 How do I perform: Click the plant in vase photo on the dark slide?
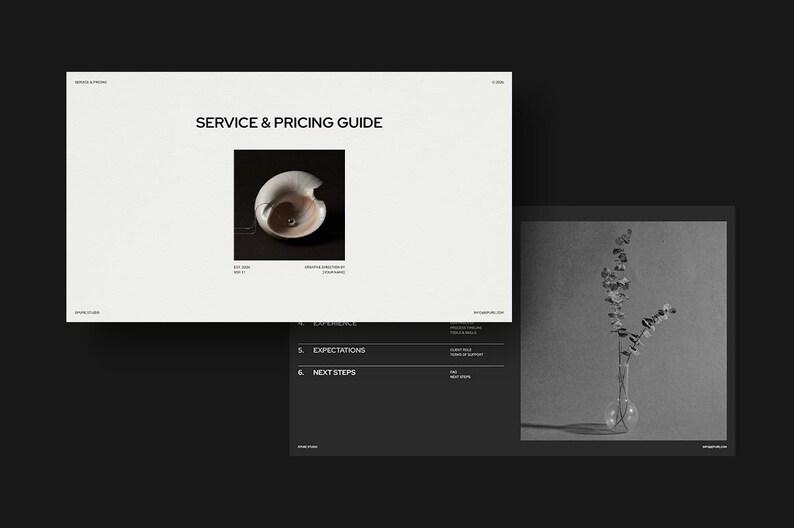coord(623,331)
